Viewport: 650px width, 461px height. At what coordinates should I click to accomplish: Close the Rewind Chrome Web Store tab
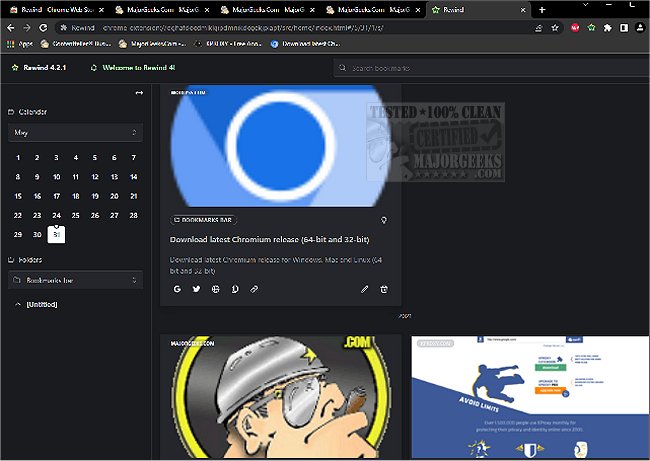(x=102, y=10)
